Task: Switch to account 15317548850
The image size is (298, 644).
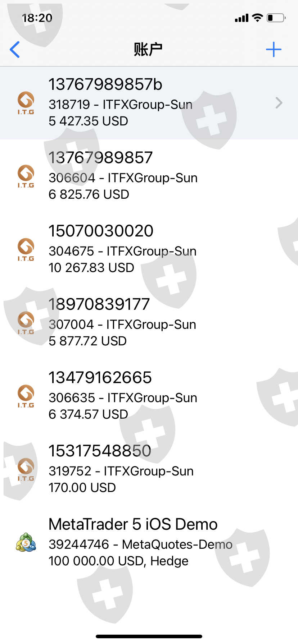Action: (x=100, y=451)
